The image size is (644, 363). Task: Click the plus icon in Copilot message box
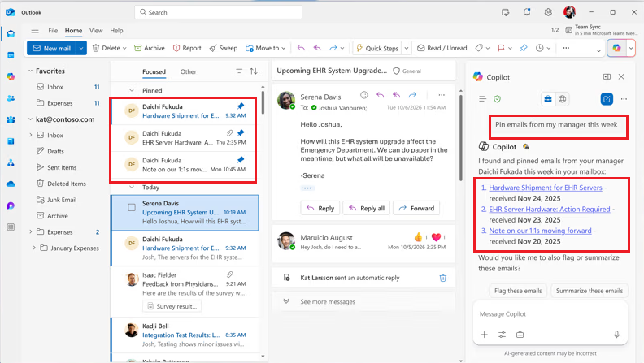pos(485,335)
